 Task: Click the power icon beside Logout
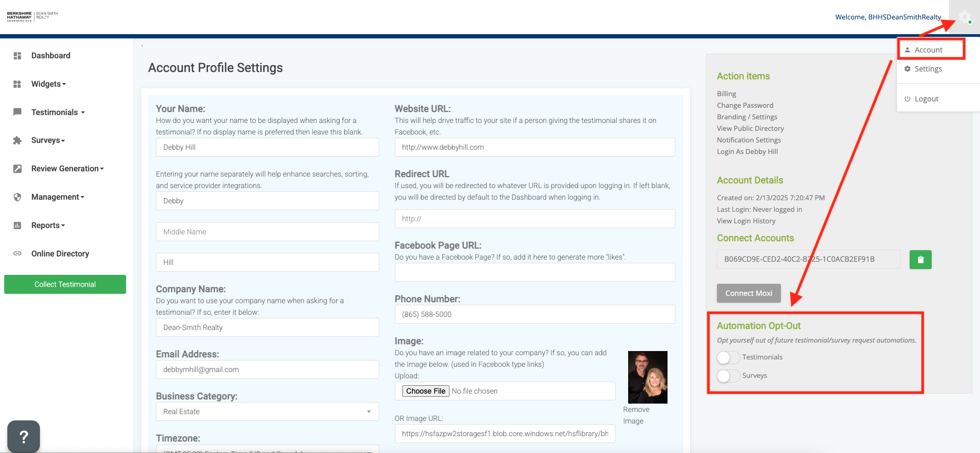908,99
